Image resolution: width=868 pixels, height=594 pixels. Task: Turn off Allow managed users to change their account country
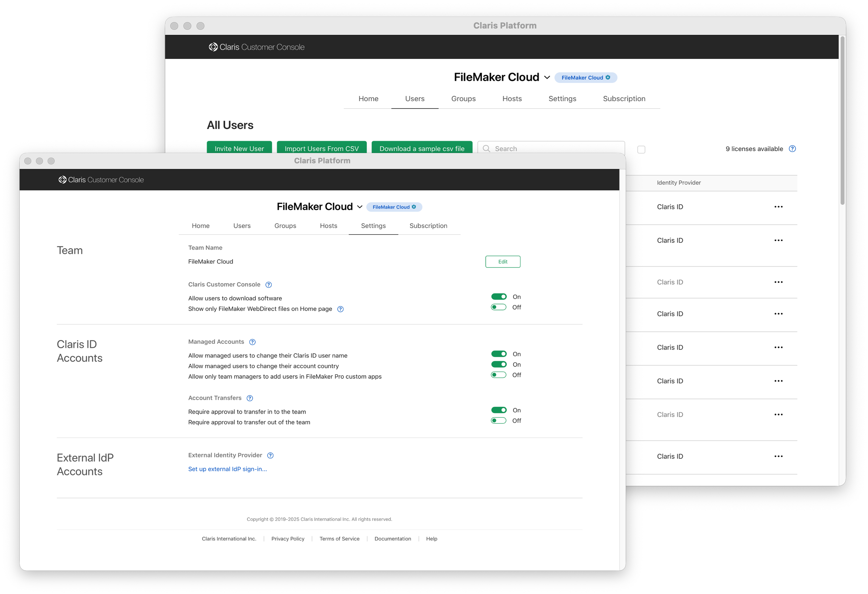click(499, 365)
